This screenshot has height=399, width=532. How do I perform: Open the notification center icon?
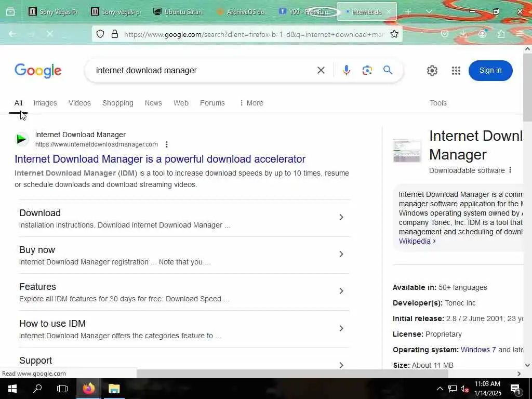point(515,389)
